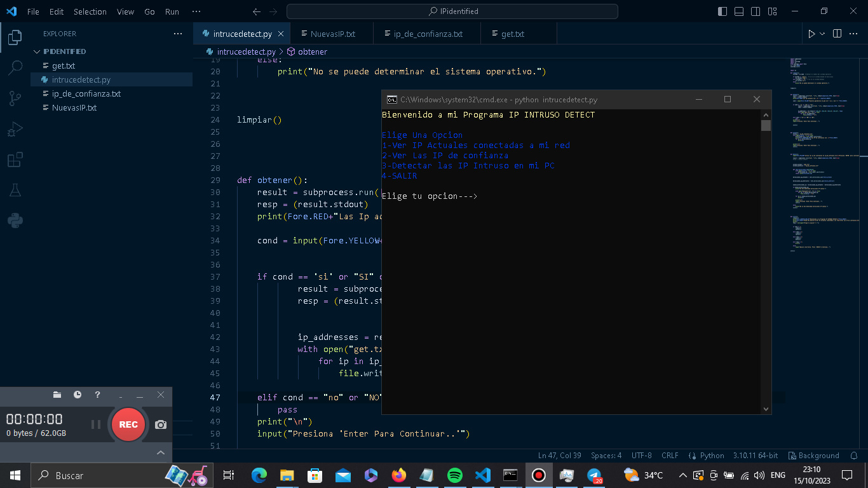Viewport: 868px width, 488px height.
Task: Split the editor to the right
Action: [837, 34]
